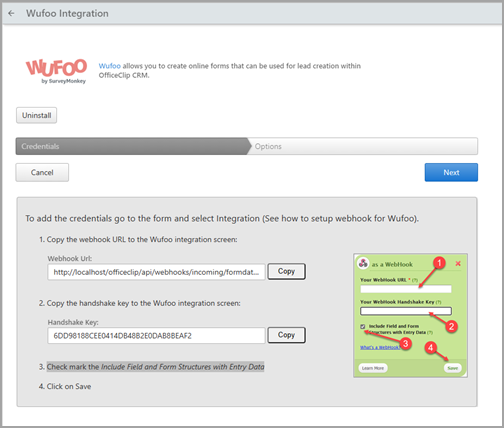Screen dimensions: 504x428
Task: Click the 'Handshake Key:' label
Action: pos(73,322)
